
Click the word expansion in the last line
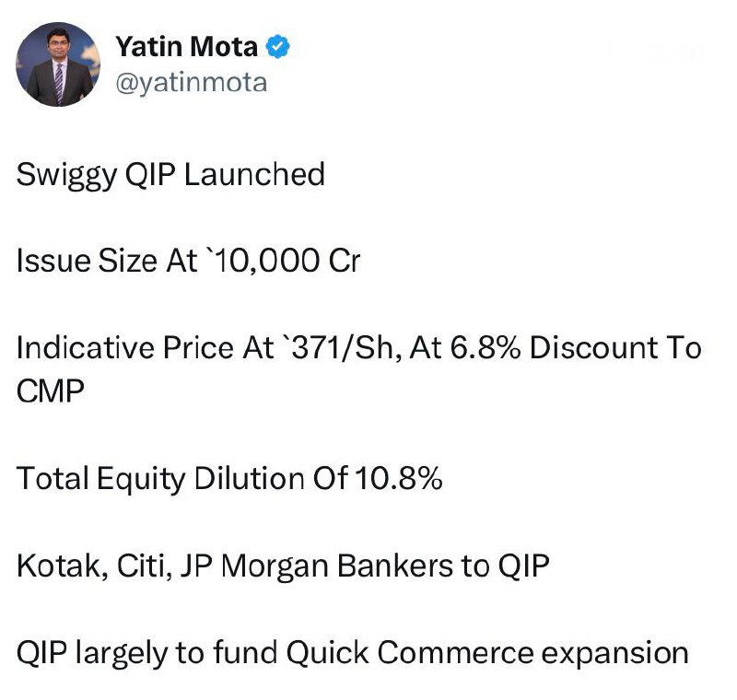pos(616,652)
